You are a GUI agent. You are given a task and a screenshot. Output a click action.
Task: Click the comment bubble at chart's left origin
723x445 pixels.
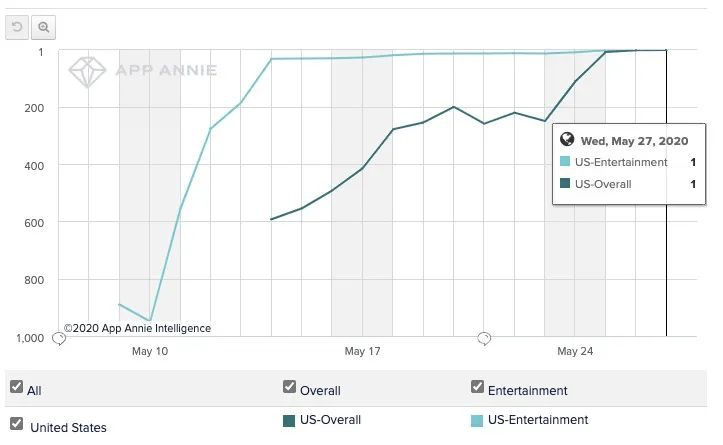(59, 339)
